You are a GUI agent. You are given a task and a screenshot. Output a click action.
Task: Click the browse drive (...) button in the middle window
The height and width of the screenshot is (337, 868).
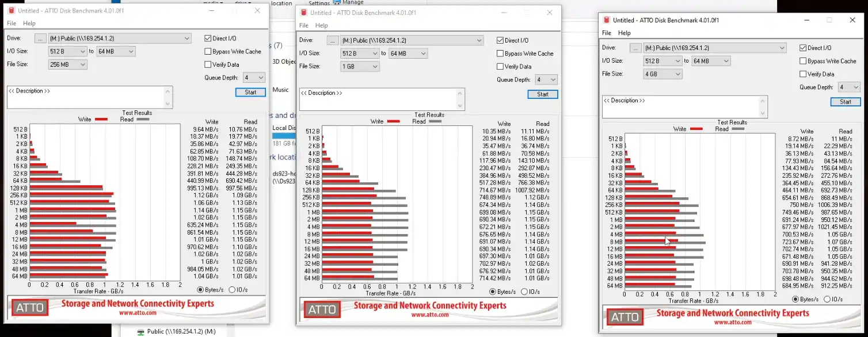(x=333, y=40)
